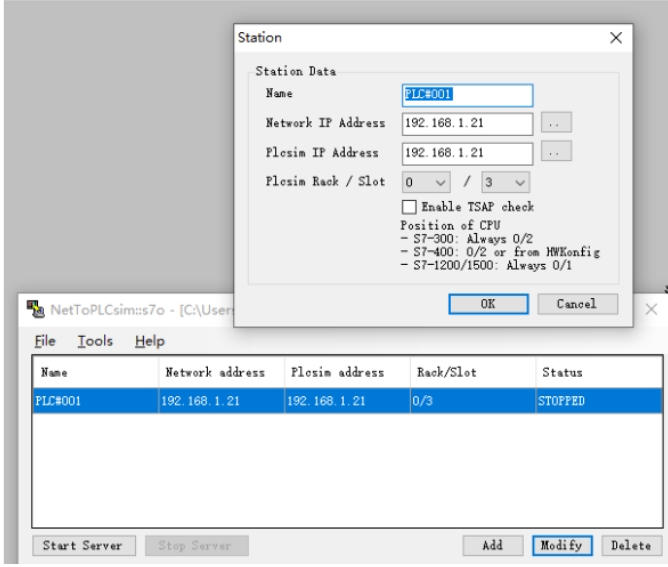Click the Plcsim address cell in PLC#001 row
This screenshot has height=567, width=668.
click(347, 401)
